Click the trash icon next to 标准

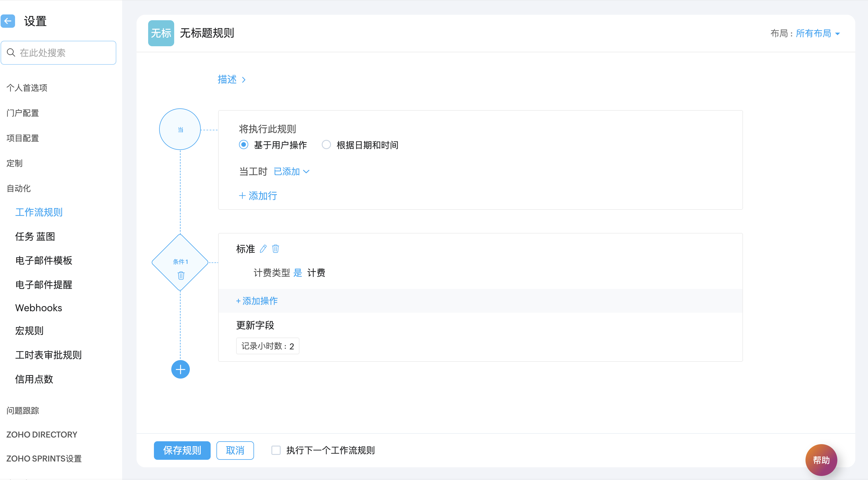click(275, 249)
